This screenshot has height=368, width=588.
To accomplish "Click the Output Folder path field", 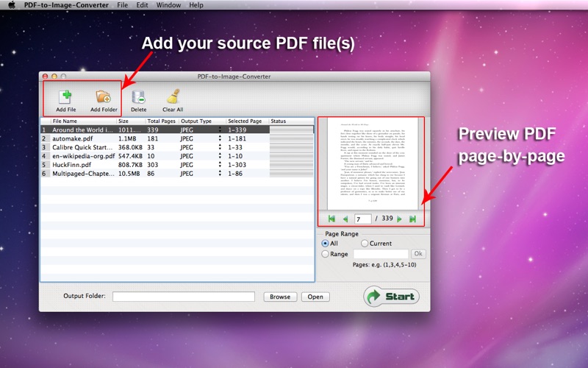I will coord(184,297).
